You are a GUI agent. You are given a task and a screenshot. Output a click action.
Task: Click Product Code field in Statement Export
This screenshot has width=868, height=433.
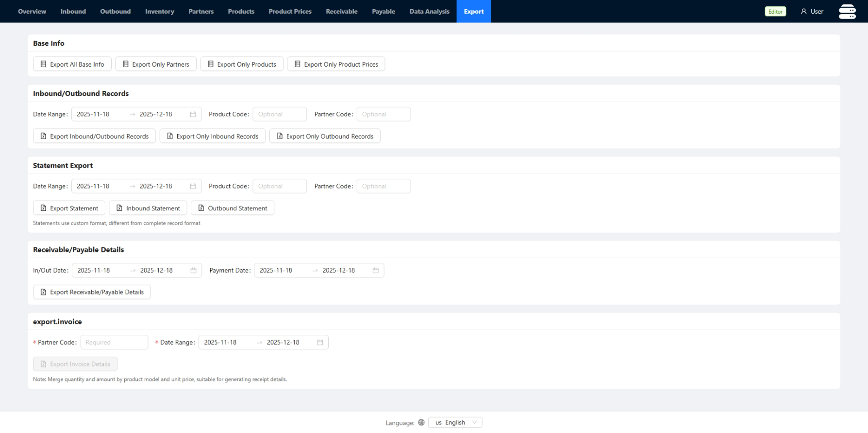coord(280,186)
